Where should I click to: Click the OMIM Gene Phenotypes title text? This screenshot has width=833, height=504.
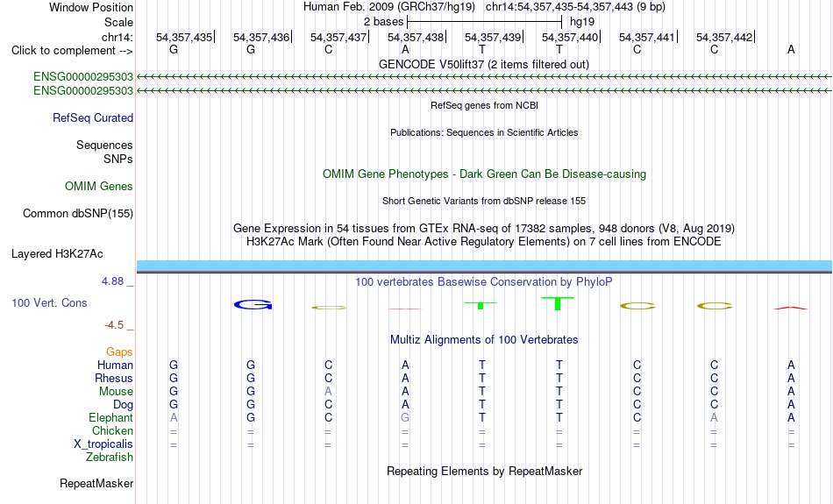tap(484, 174)
